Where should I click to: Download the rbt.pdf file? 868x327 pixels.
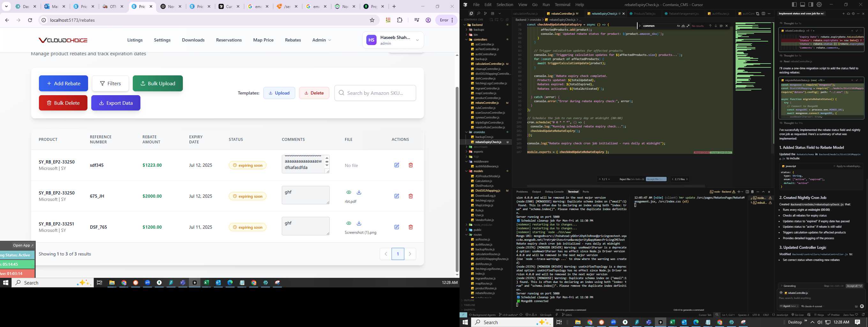pos(359,192)
